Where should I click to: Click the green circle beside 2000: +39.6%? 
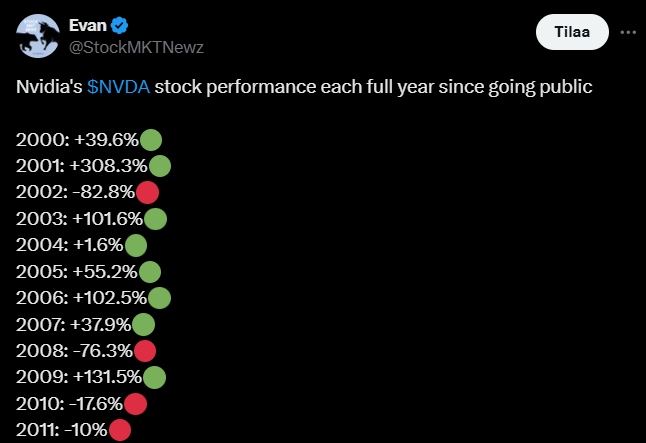click(151, 140)
